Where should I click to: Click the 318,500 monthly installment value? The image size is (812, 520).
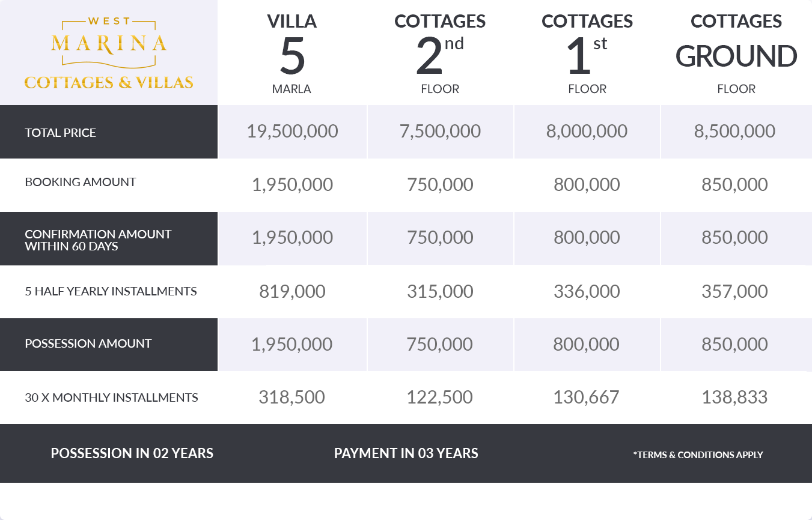292,397
